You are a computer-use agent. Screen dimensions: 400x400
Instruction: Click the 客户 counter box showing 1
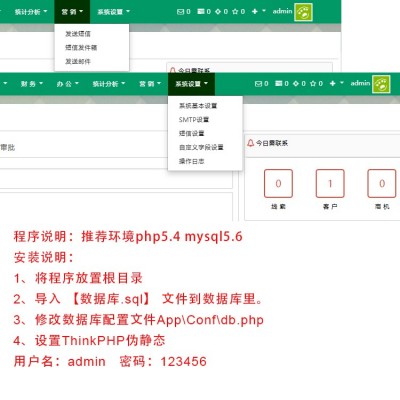click(x=330, y=183)
